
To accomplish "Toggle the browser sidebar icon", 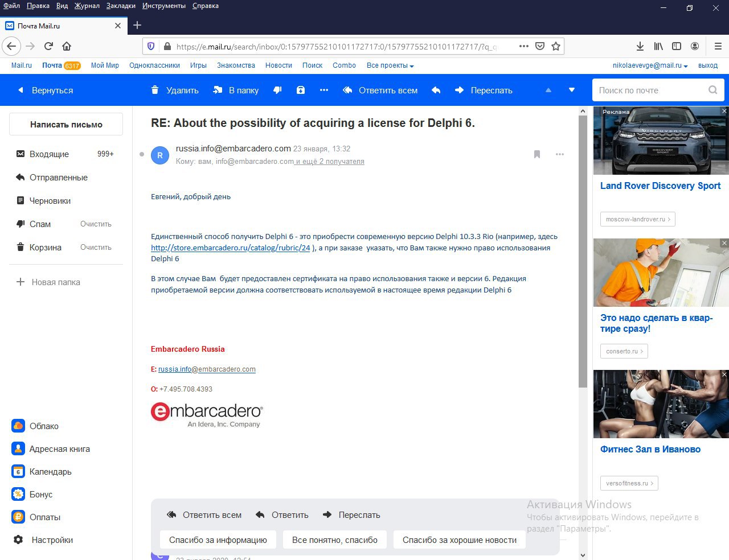I will [x=677, y=46].
